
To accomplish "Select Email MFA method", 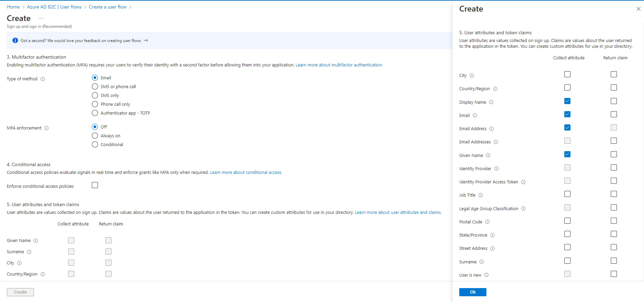I will tap(95, 78).
